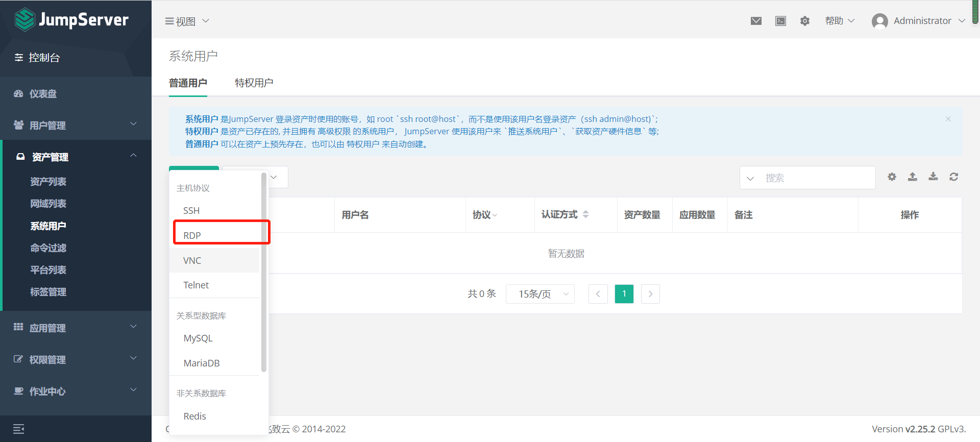Click the 搜索 search input field
The image size is (980, 442).
click(x=817, y=178)
